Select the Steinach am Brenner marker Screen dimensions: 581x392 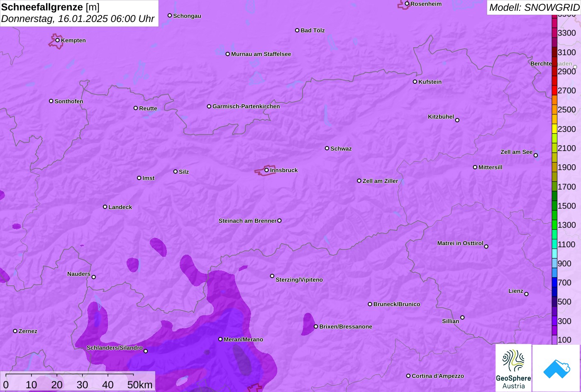(x=279, y=221)
